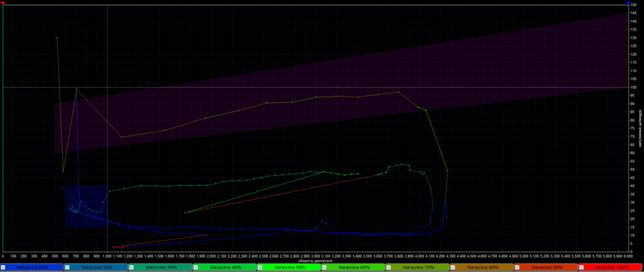
Task: Click the 100 tick label on the y-axis
Action: 633,87
